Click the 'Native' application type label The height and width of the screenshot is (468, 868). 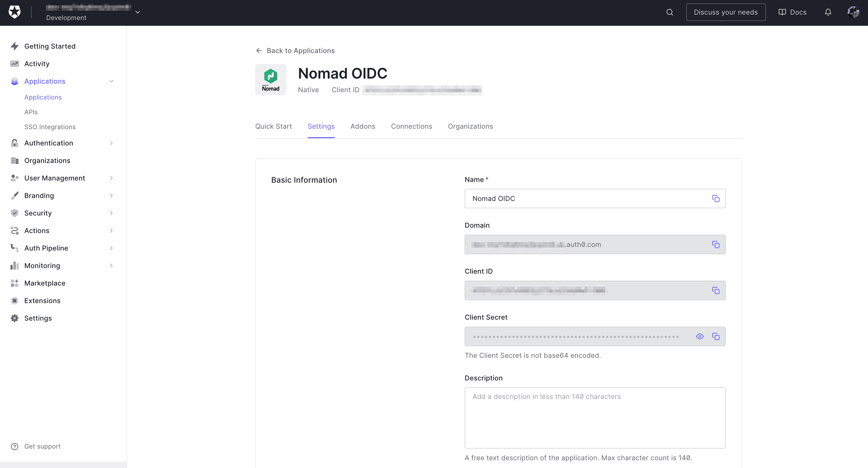(x=308, y=90)
